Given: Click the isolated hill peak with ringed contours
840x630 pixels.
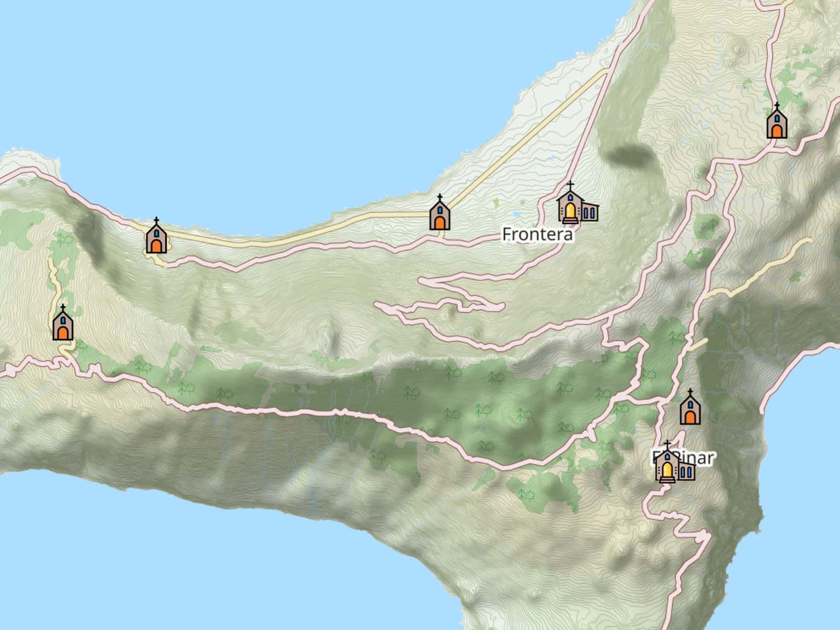Looking at the screenshot, I should pos(332,339).
